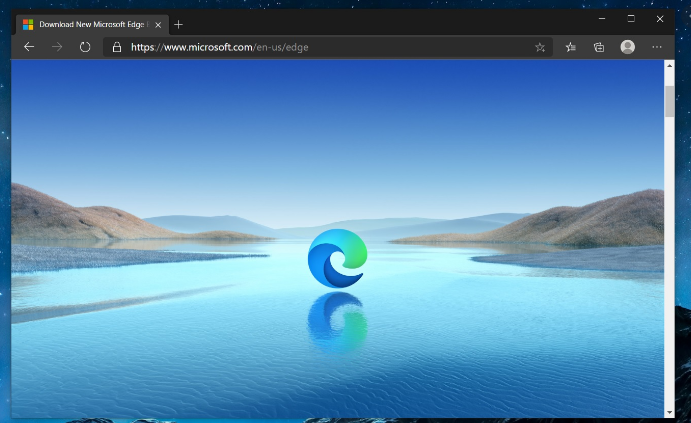This screenshot has height=423, width=691.
Task: Open the user profile avatar
Action: [x=628, y=47]
